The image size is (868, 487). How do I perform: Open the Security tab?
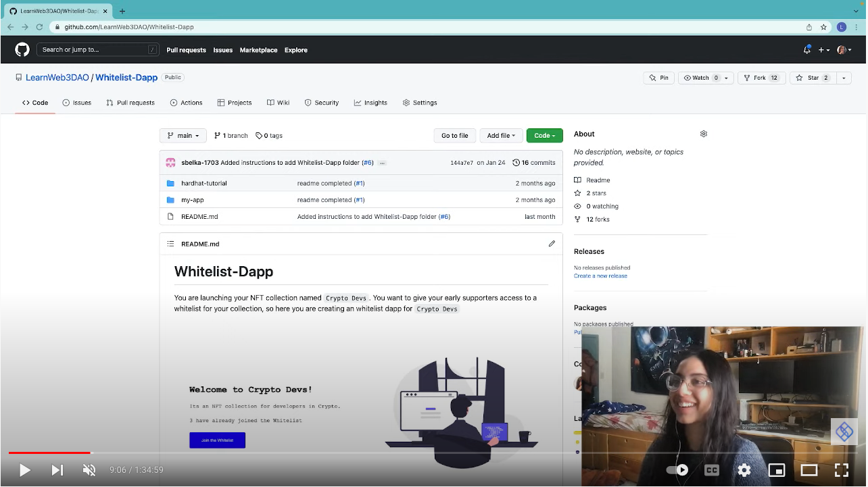[322, 103]
